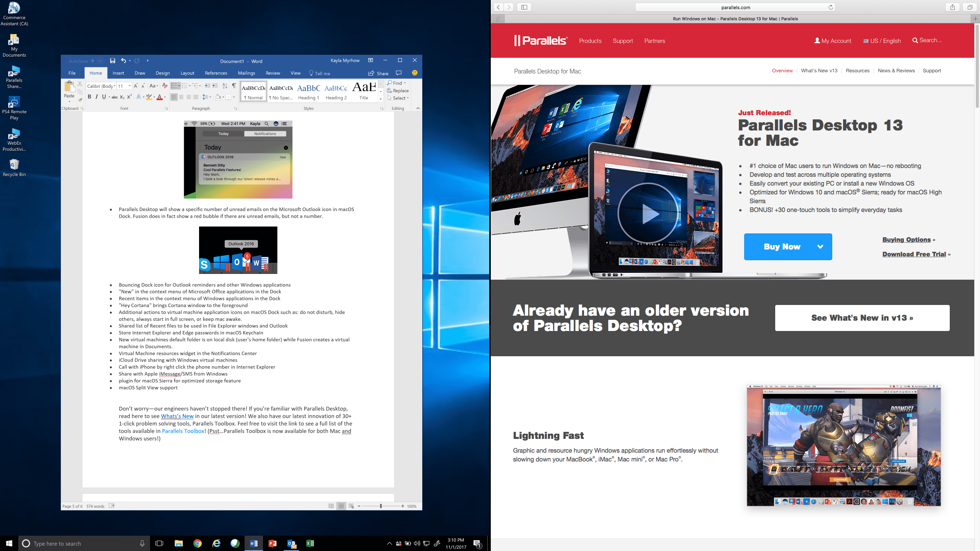Viewport: 980px width, 551px height.
Task: Collapse the Word ribbon with the chevron
Action: 418,108
